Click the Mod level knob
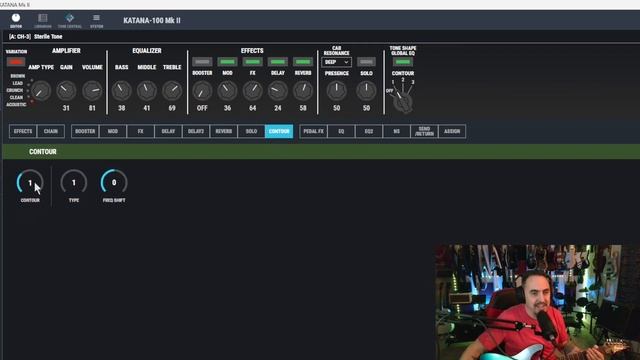Viewport: 640px width, 360px height. [227, 91]
